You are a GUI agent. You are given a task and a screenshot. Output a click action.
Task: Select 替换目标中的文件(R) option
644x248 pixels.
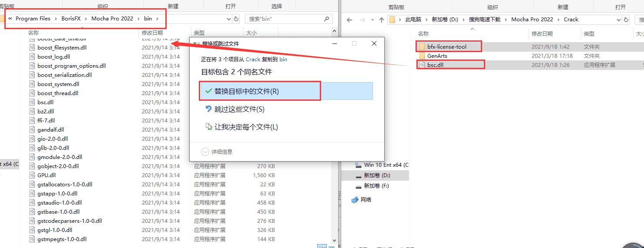point(287,91)
